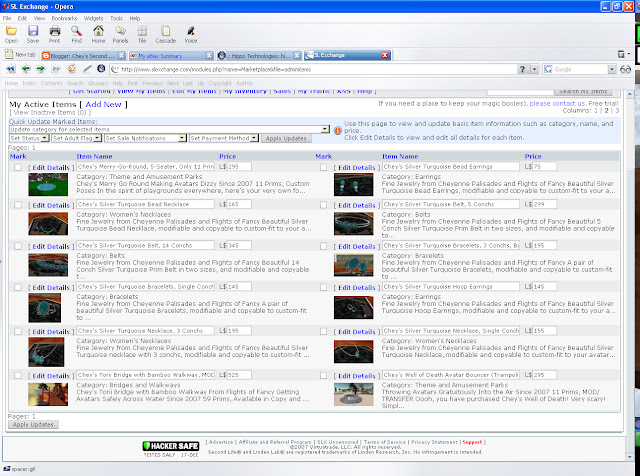The image size is (640, 476).
Task: Open the Update category for selected items dropdown
Action: coord(169,129)
